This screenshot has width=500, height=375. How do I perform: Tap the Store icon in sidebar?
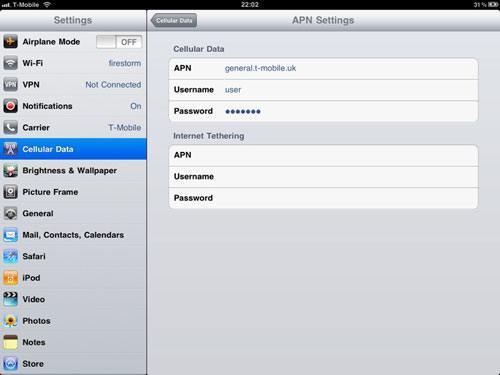(x=10, y=364)
